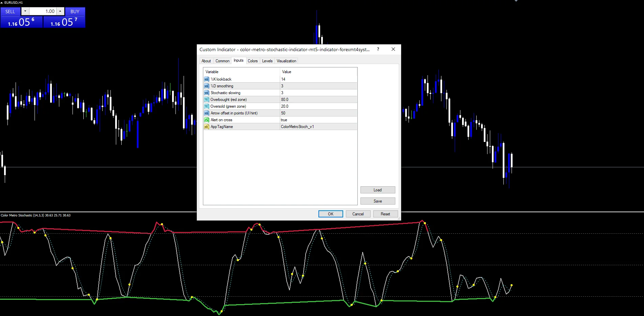Viewport: 644px width, 316px height.
Task: Collapse the EURUSD,H1 one-click trading arrow
Action: tap(2, 3)
